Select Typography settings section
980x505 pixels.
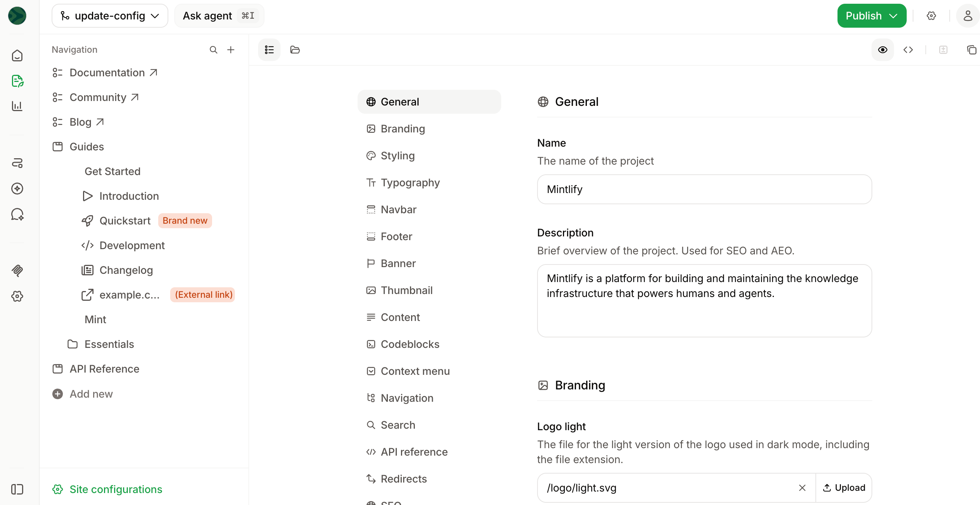coord(429,183)
